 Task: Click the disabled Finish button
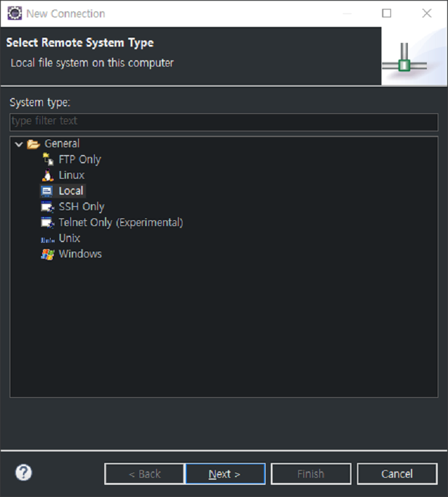coord(311,474)
